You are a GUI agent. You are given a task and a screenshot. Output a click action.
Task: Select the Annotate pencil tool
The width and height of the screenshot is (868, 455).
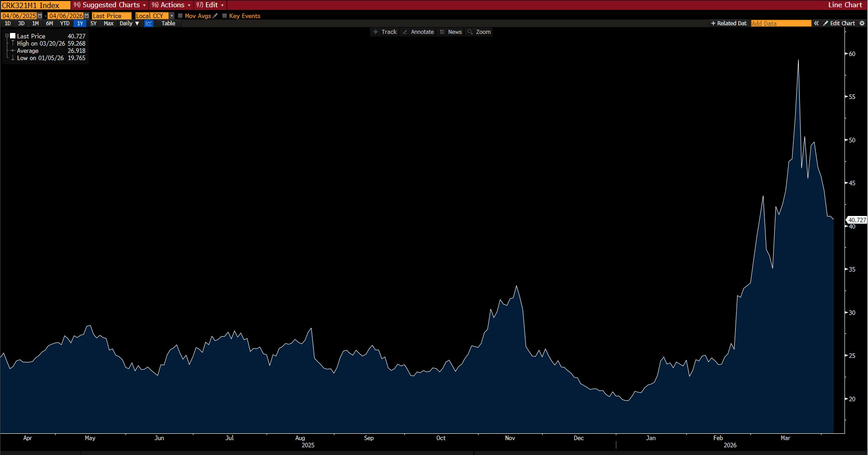point(418,32)
